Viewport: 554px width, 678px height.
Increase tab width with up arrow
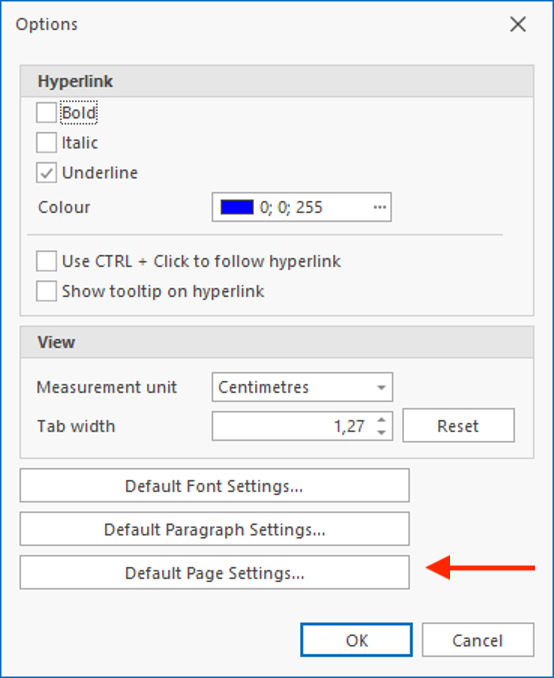[381, 419]
